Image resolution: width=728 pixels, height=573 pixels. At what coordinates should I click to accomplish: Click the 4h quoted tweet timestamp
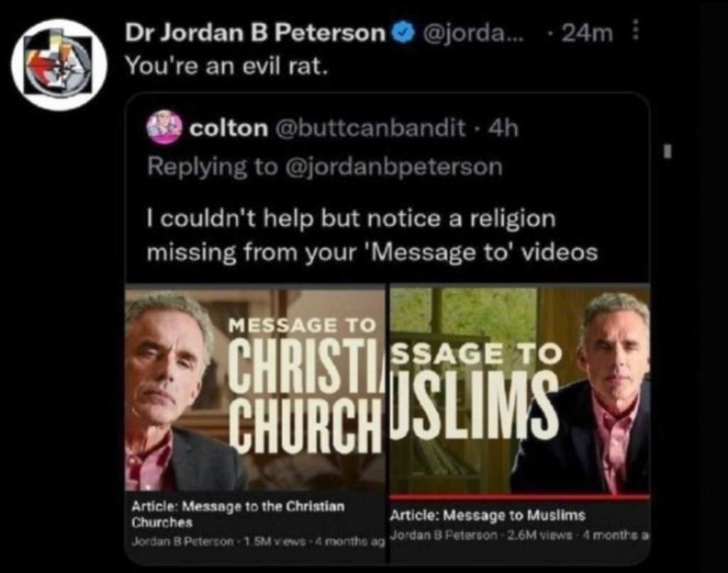coord(502,129)
